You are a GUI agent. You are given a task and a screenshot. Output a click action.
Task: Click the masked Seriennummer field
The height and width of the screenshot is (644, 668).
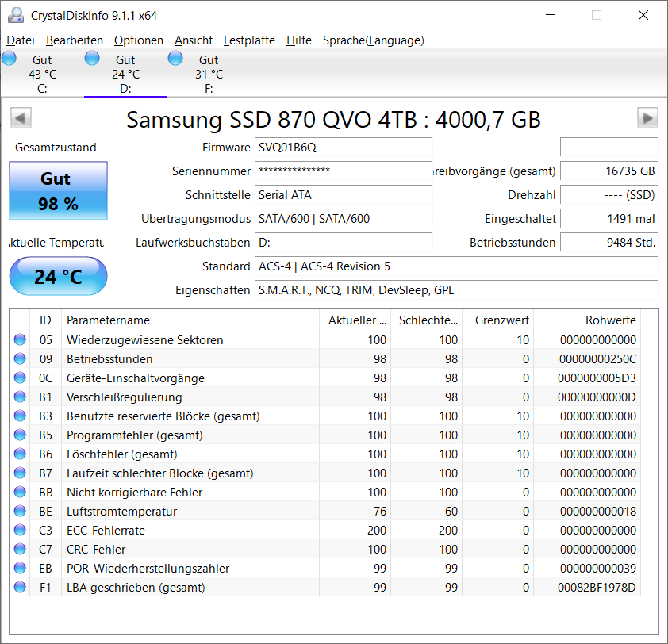point(344,171)
